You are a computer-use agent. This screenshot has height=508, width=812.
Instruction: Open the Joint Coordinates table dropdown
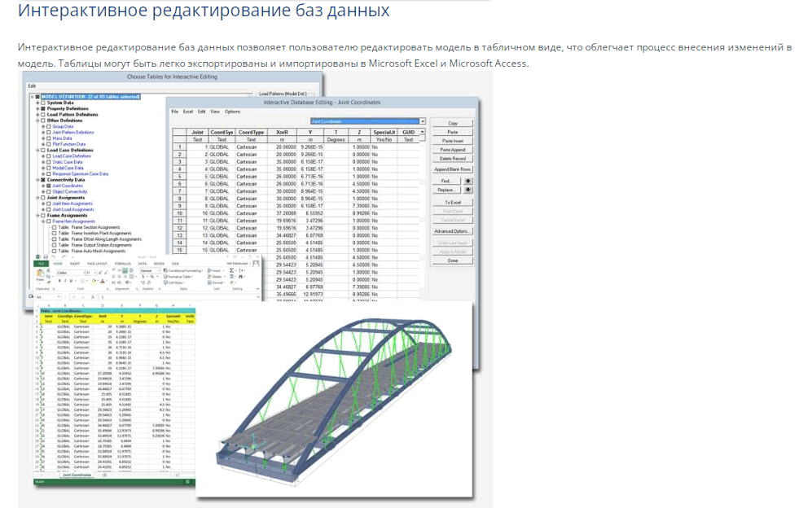(423, 121)
